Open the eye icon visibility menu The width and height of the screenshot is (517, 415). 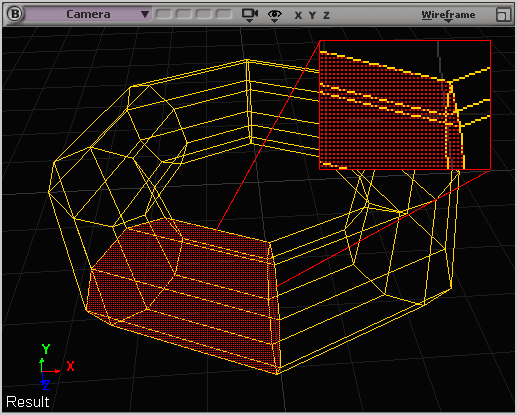pyautogui.click(x=274, y=15)
